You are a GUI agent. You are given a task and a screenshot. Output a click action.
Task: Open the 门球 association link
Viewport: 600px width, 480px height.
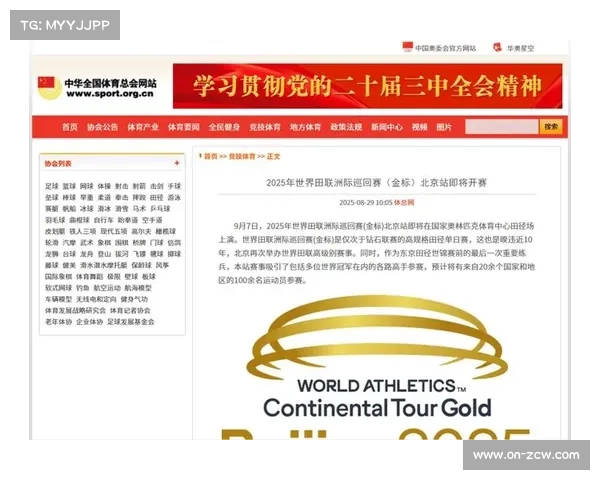(x=157, y=243)
